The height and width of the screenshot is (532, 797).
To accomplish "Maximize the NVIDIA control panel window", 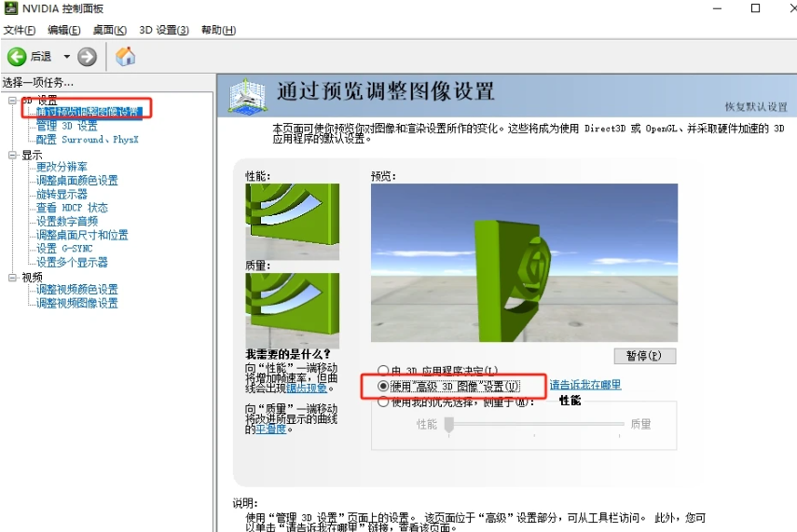I will 755,8.
